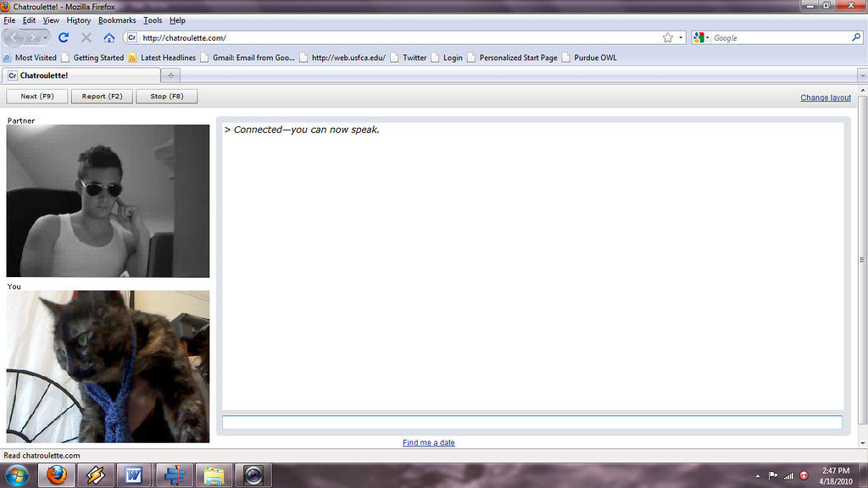Open the list all tabs dropdown
This screenshot has width=868, height=488.
pyautogui.click(x=862, y=75)
